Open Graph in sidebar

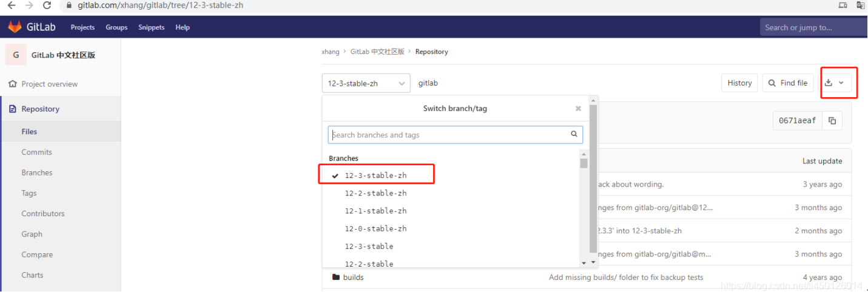pos(32,234)
